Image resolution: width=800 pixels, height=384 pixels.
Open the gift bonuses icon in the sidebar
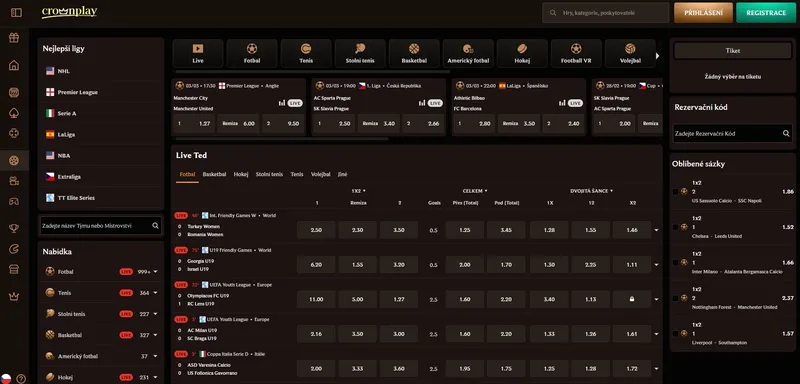coord(14,38)
